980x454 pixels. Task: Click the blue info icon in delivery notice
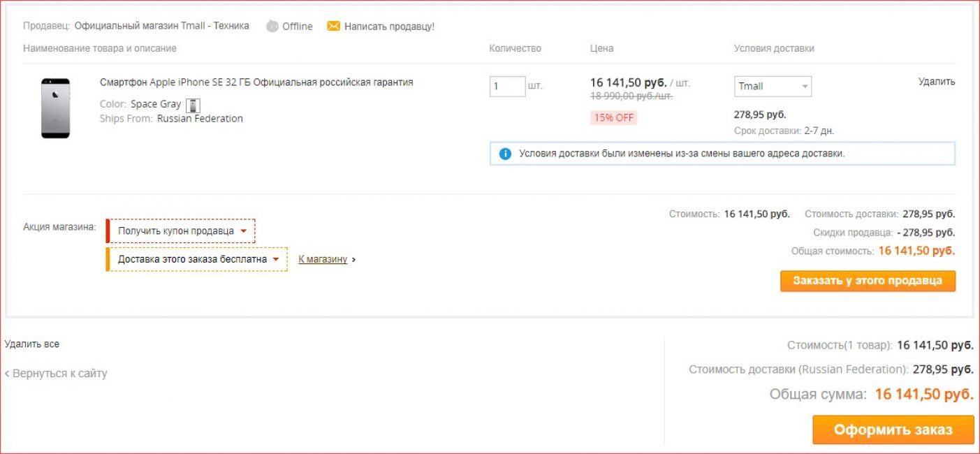point(505,154)
